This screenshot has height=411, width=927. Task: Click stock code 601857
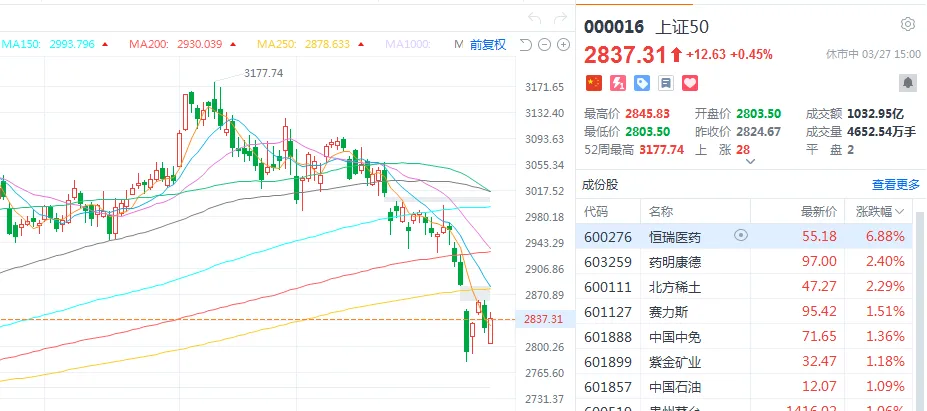click(608, 387)
